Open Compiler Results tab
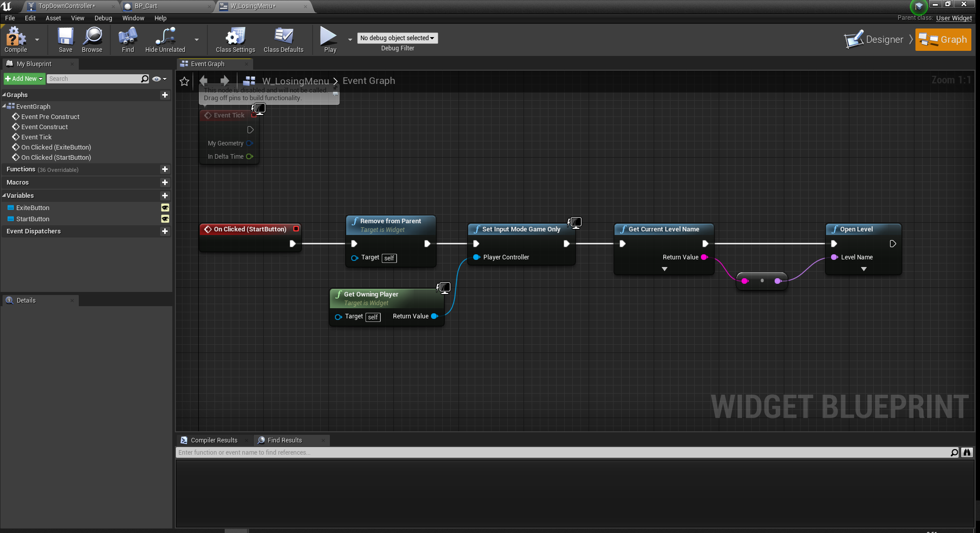Viewport: 980px width, 533px height. pyautogui.click(x=214, y=440)
